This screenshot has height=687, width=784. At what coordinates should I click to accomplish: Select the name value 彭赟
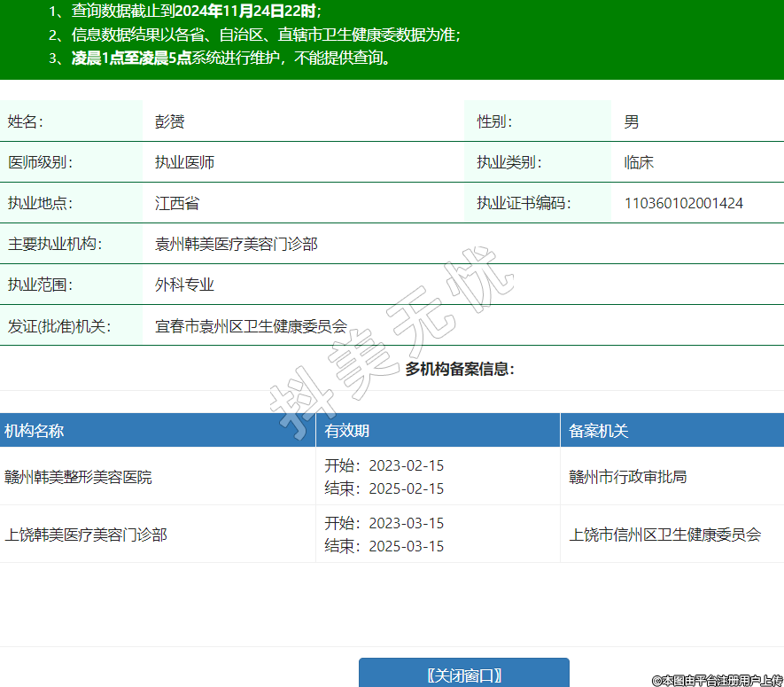coord(169,122)
